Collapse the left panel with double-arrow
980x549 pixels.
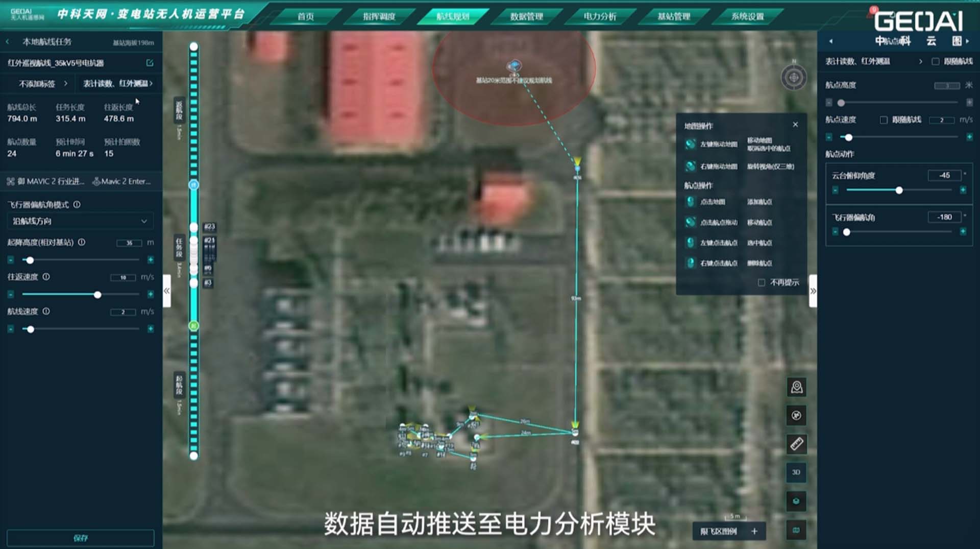pos(167,291)
